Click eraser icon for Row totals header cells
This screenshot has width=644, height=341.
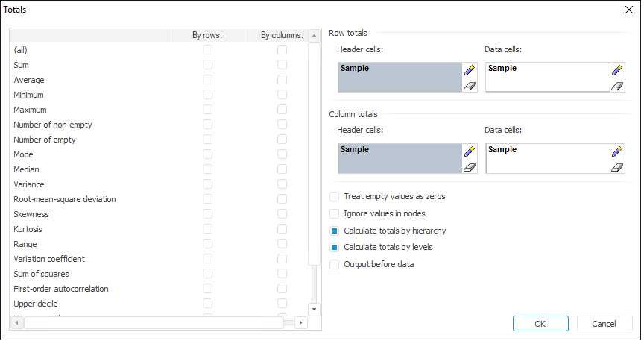pyautogui.click(x=469, y=86)
